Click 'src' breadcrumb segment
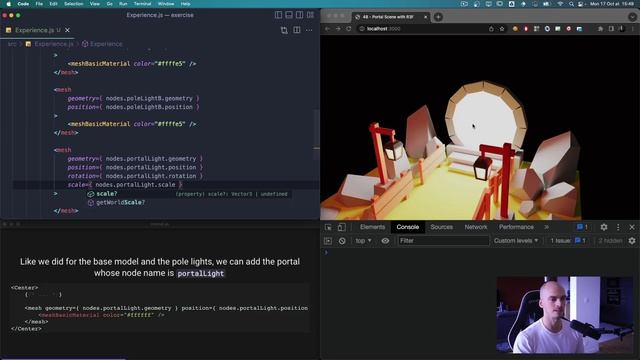Screen dimensions: 640x360 pyautogui.click(x=12, y=44)
